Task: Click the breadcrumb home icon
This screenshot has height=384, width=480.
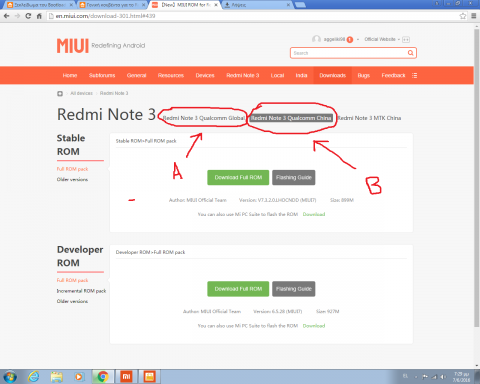Action: 60,93
